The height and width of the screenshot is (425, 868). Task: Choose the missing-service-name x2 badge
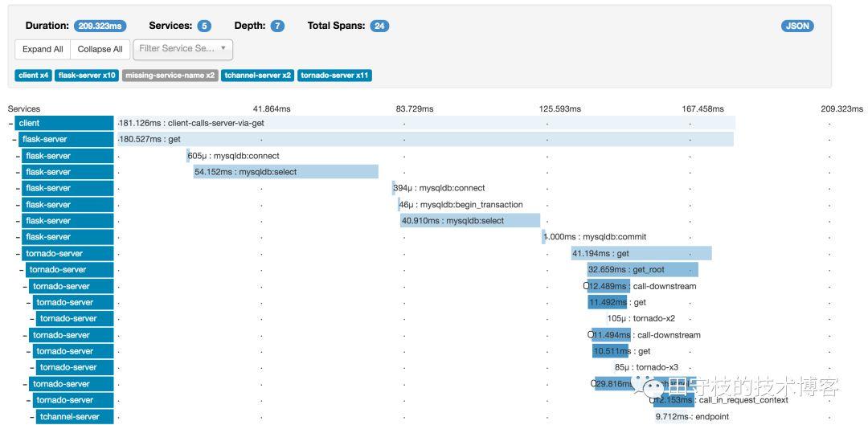[170, 76]
